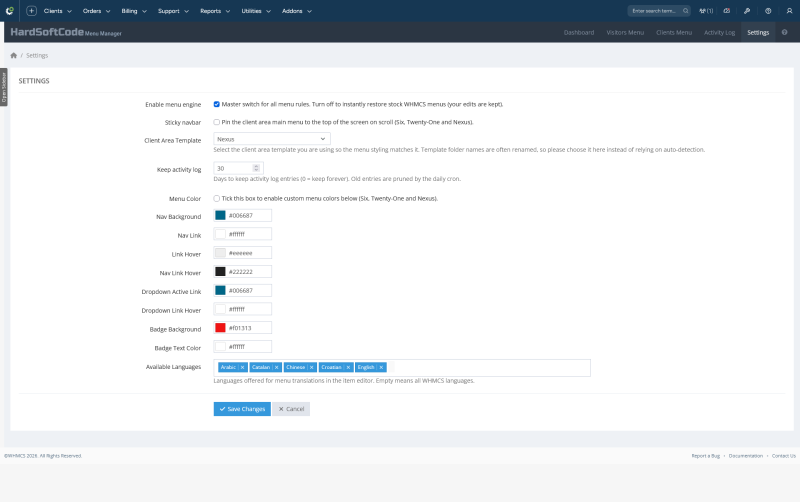Open the staff online (1) indicator
The image size is (800, 502).
[x=706, y=11]
